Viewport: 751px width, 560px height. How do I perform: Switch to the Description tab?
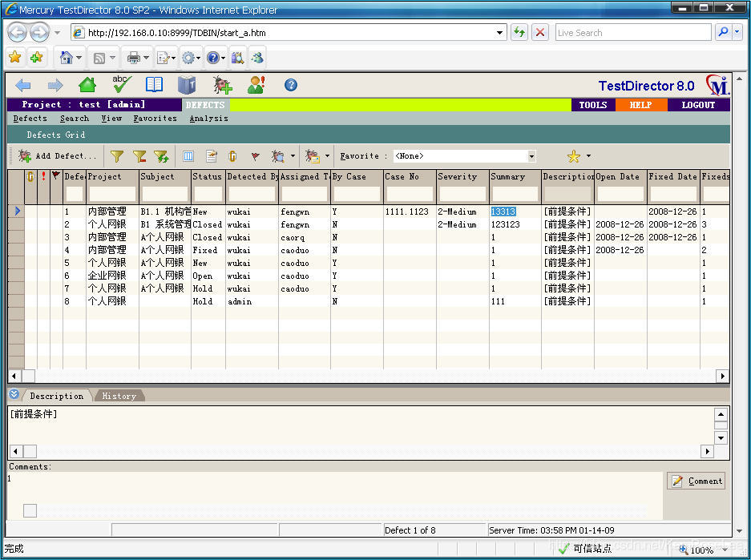(x=57, y=396)
